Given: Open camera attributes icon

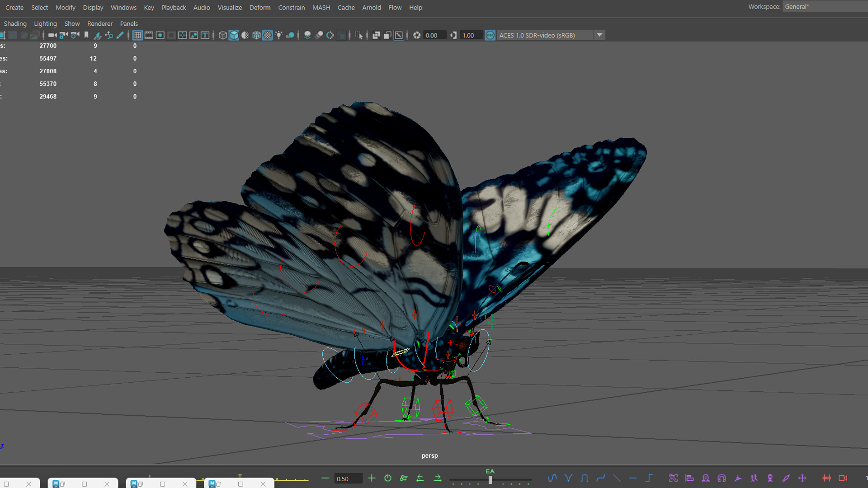Looking at the screenshot, I should [75, 35].
